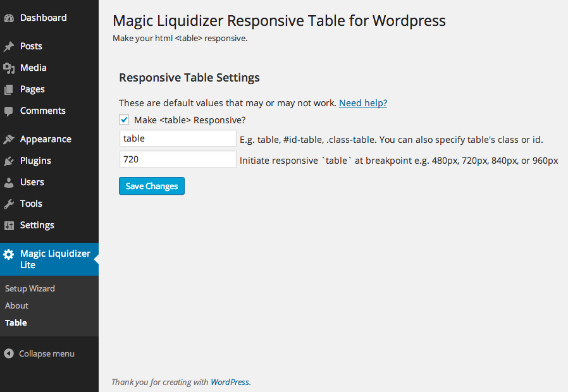Click the Tools wrench icon

[x=9, y=204]
